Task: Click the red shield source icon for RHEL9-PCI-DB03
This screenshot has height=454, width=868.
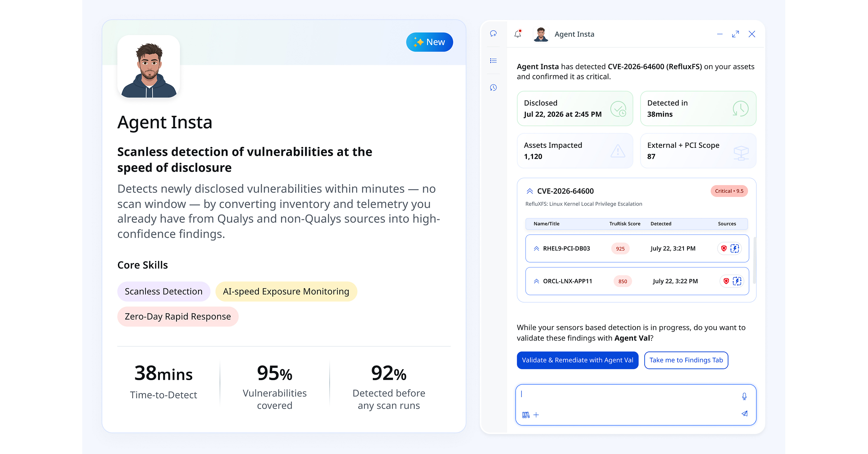Action: 724,249
